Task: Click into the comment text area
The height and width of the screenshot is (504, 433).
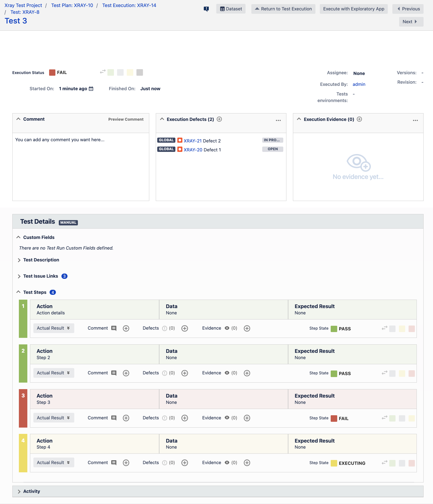Action: (x=81, y=165)
